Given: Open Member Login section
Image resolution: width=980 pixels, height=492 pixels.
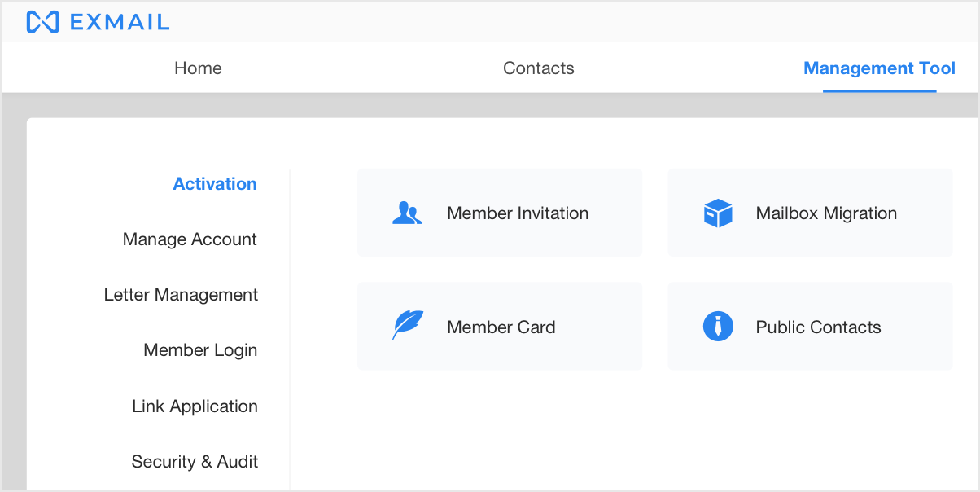Looking at the screenshot, I should (x=200, y=349).
